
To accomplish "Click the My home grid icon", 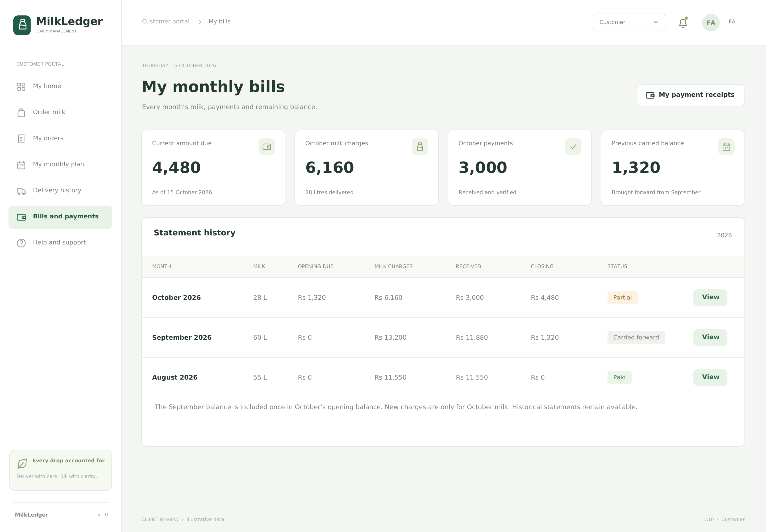I will pos(21,87).
